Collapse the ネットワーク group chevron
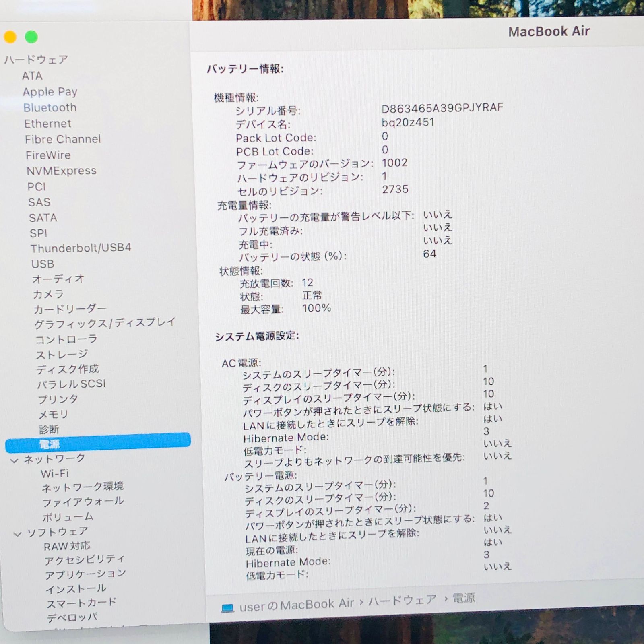The width and height of the screenshot is (644, 644). click(14, 460)
